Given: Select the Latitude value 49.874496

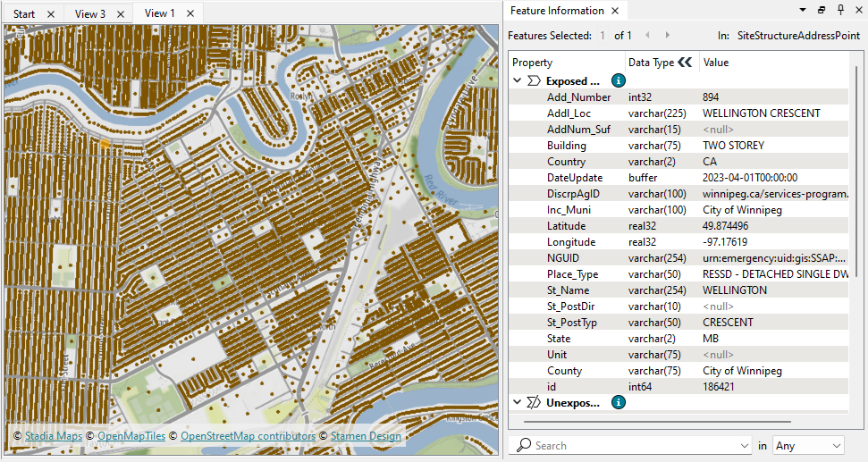Looking at the screenshot, I should point(725,226).
